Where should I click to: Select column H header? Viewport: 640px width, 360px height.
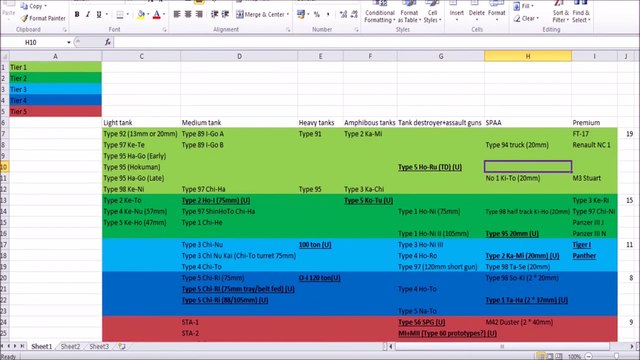tap(528, 56)
